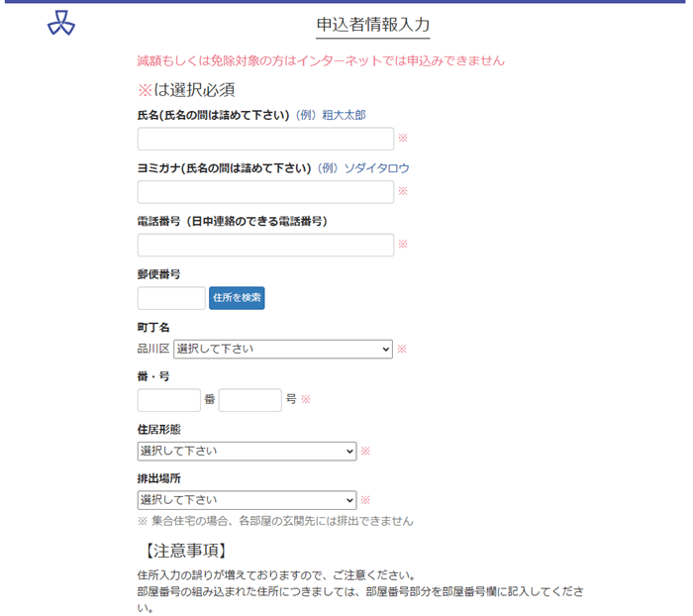Click the ※は選択必須 notice text
The image size is (693, 616).
click(186, 90)
